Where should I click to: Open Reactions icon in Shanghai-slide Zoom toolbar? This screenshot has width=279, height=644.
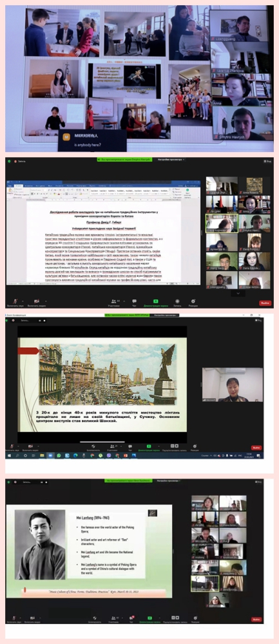point(195,446)
